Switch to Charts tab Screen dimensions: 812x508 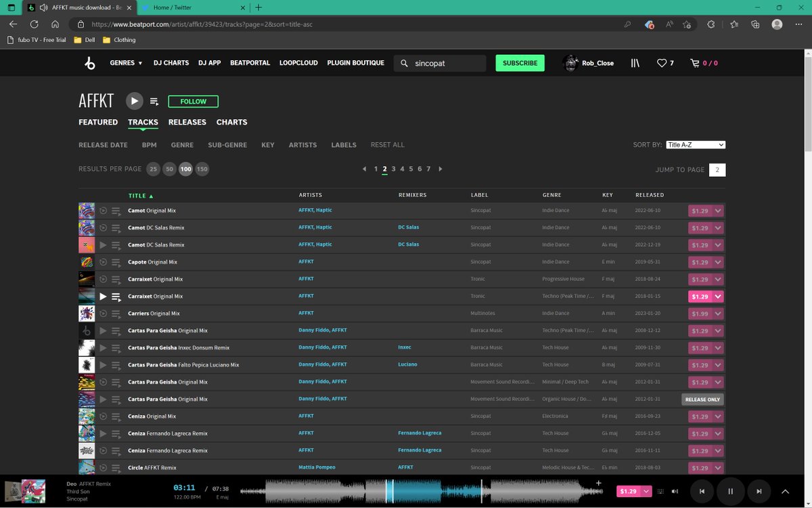pos(231,123)
